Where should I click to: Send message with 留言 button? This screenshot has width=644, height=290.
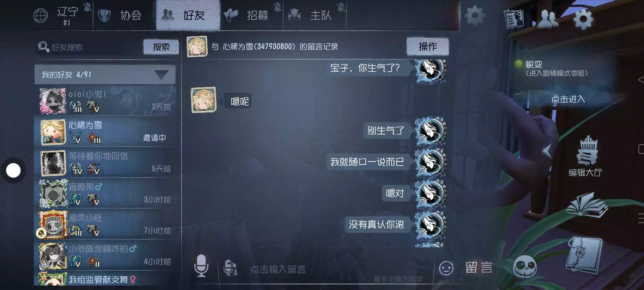coord(479,268)
